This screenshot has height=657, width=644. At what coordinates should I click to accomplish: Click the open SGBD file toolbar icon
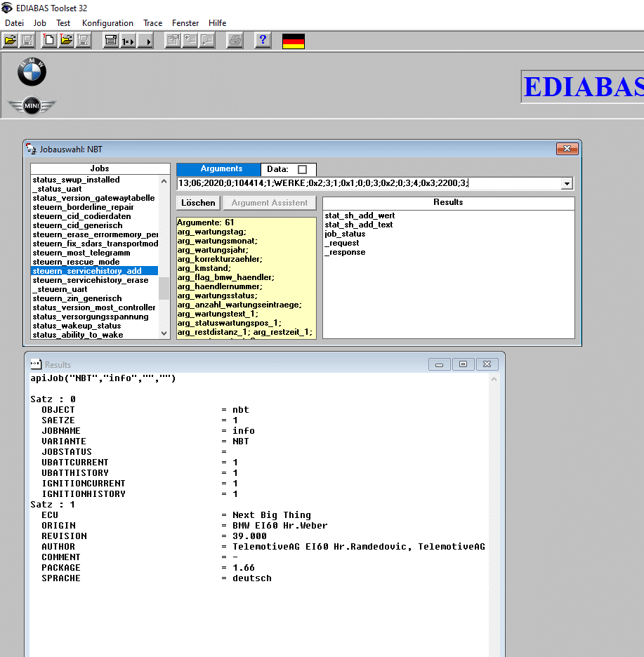pos(10,41)
